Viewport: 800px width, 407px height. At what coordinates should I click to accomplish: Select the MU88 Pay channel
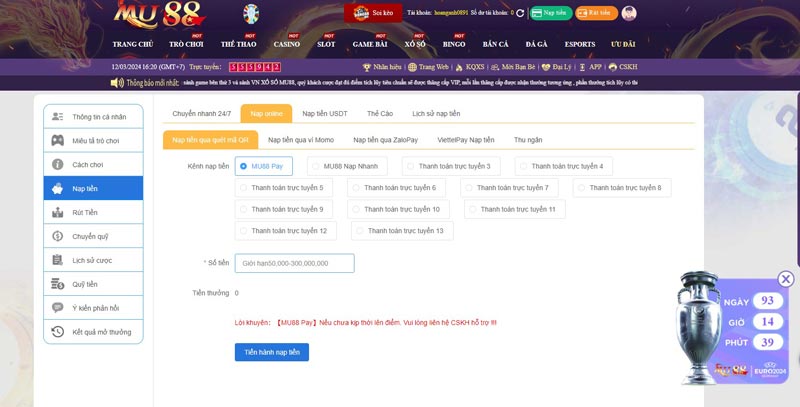(x=264, y=166)
